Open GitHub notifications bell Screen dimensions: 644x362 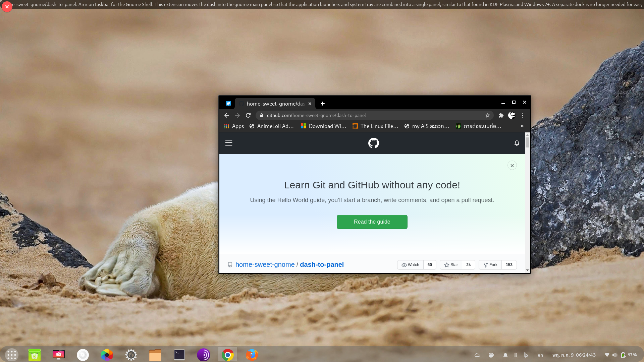(517, 143)
